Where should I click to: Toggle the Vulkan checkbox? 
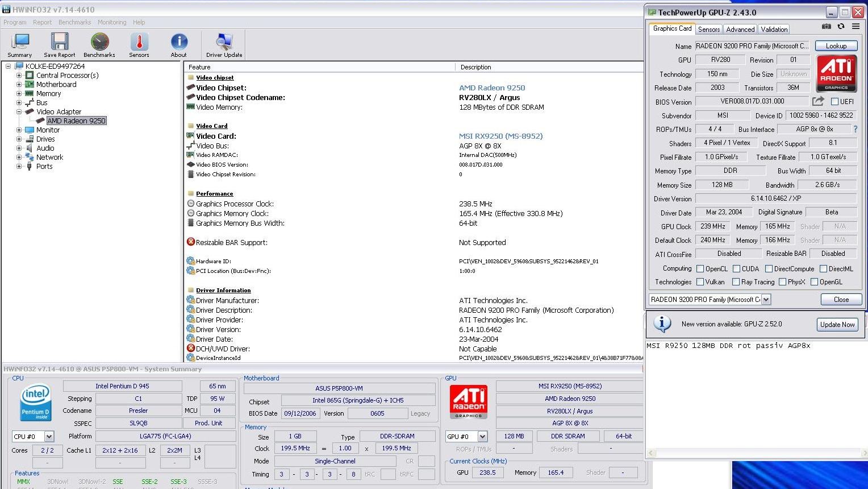[700, 282]
